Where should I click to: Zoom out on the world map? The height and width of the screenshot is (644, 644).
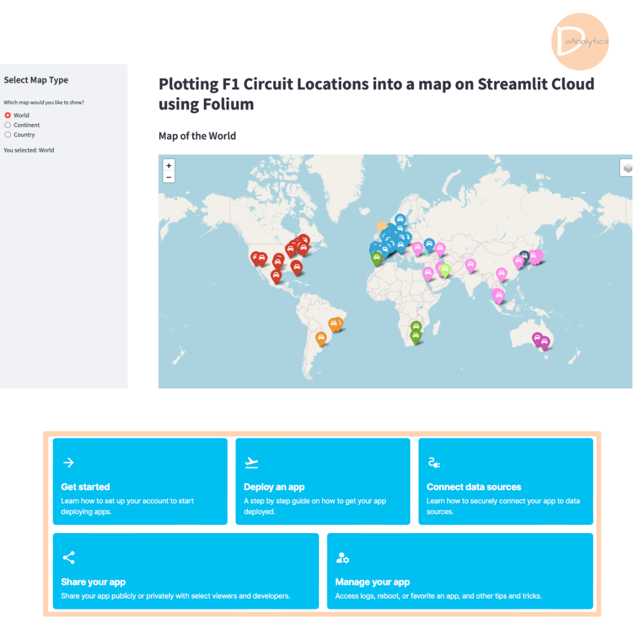click(x=169, y=177)
